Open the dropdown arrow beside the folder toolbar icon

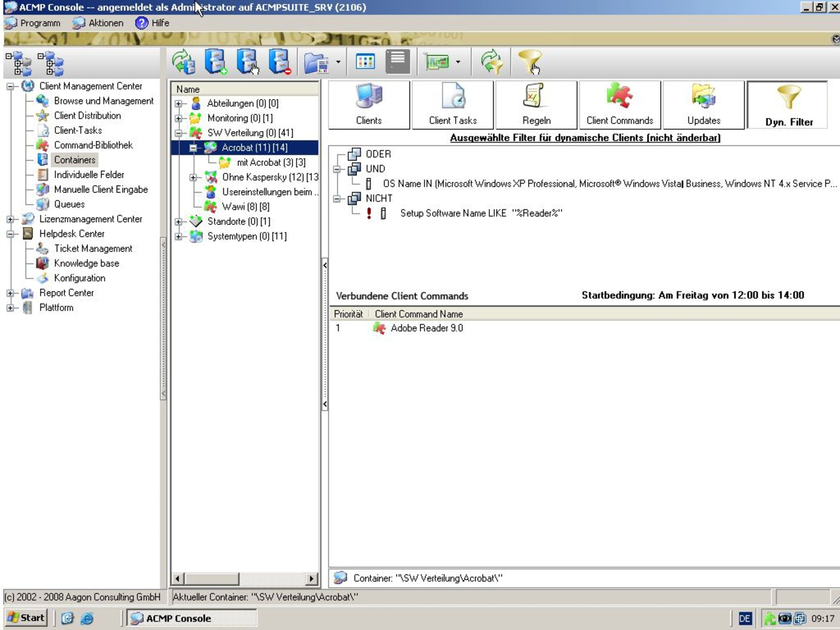click(x=338, y=62)
